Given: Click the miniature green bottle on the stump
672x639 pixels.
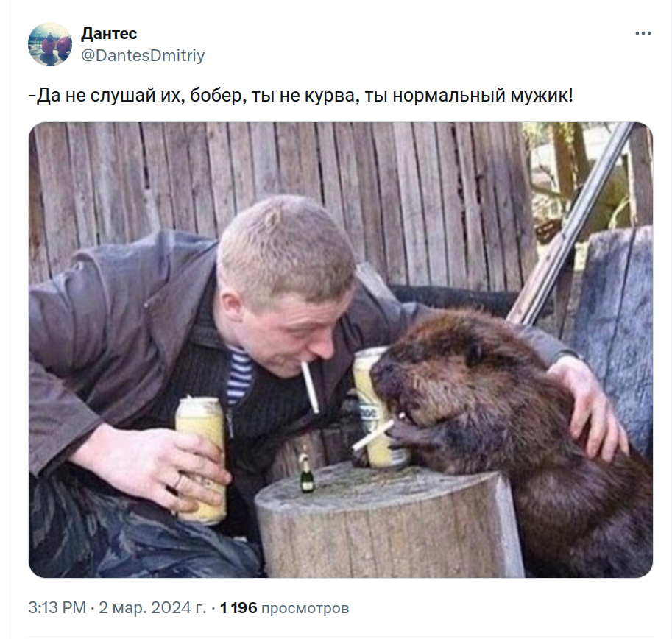Looking at the screenshot, I should [306, 473].
